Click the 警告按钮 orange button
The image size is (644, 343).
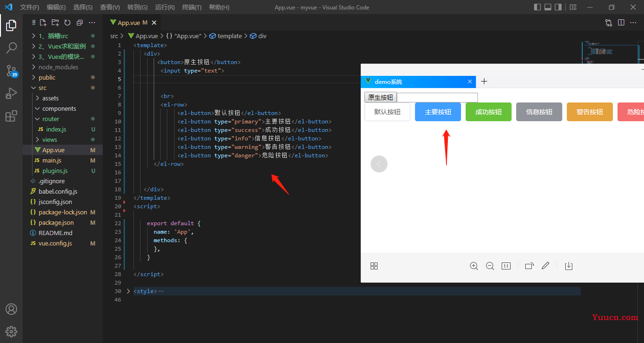pos(590,112)
